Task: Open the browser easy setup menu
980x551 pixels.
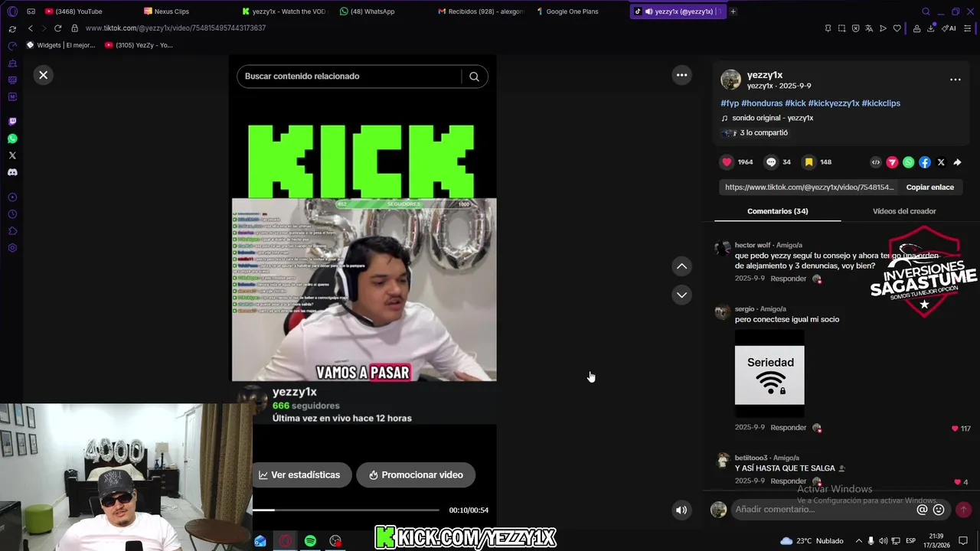Action: click(x=968, y=28)
